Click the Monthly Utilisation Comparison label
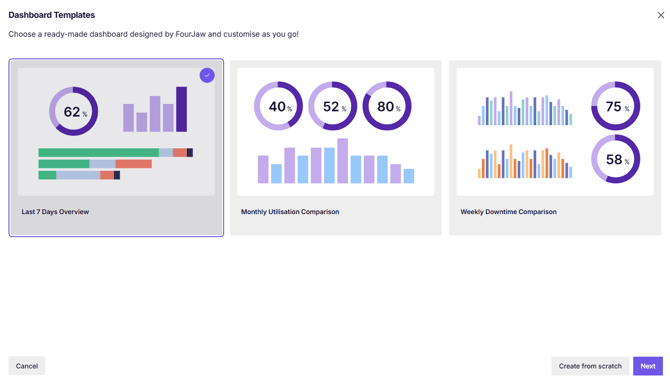670x383 pixels. coord(290,212)
